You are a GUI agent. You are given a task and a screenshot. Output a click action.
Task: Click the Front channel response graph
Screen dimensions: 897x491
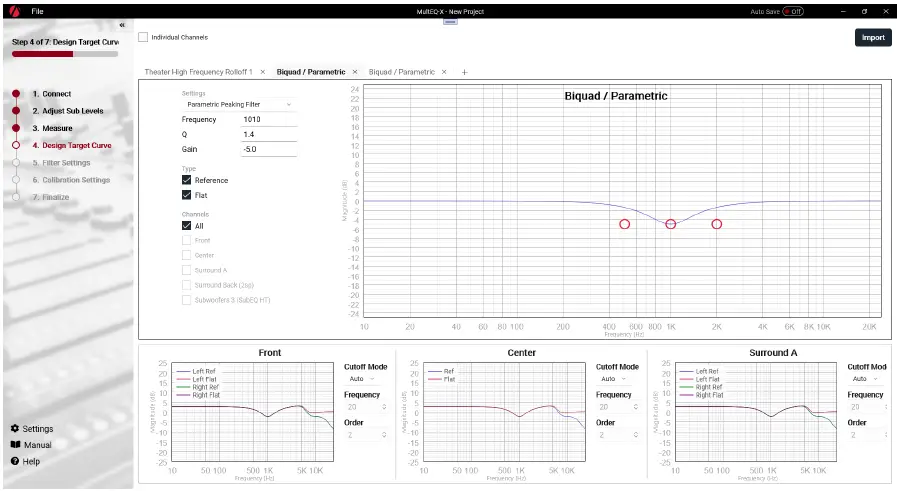tap(252, 411)
